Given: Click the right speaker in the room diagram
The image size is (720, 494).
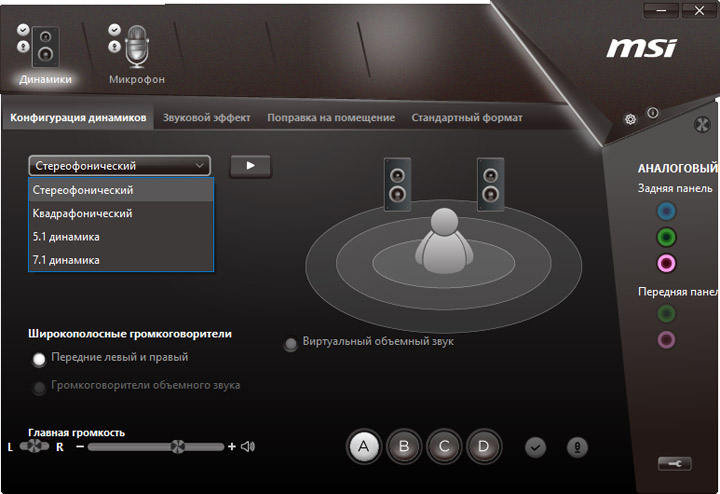Looking at the screenshot, I should pos(490,185).
